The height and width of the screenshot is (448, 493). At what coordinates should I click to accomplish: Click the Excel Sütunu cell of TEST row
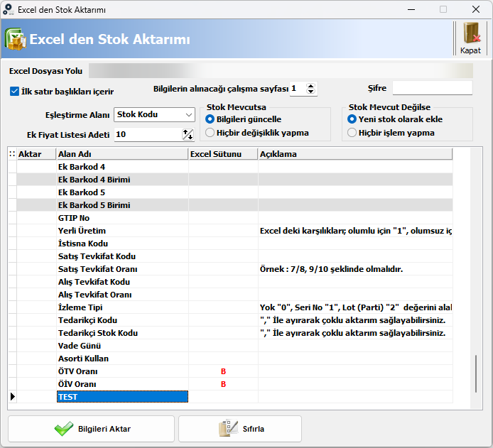[x=223, y=397]
